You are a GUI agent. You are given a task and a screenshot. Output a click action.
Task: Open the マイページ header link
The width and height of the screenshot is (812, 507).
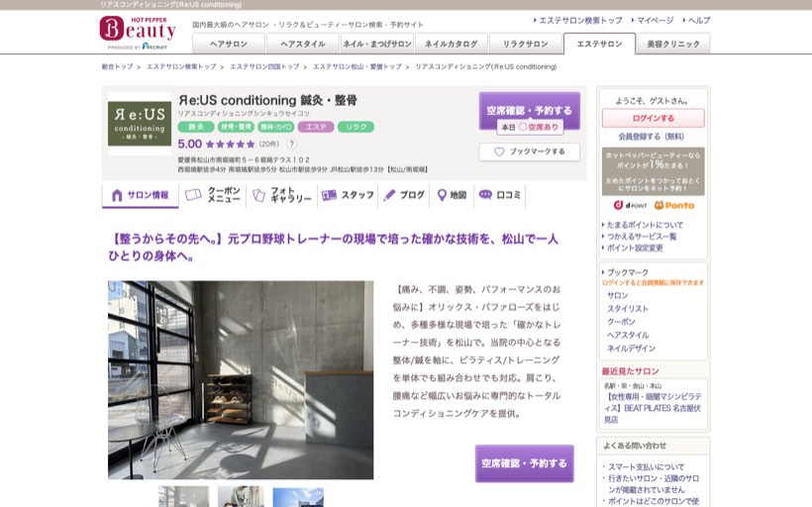coord(655,20)
